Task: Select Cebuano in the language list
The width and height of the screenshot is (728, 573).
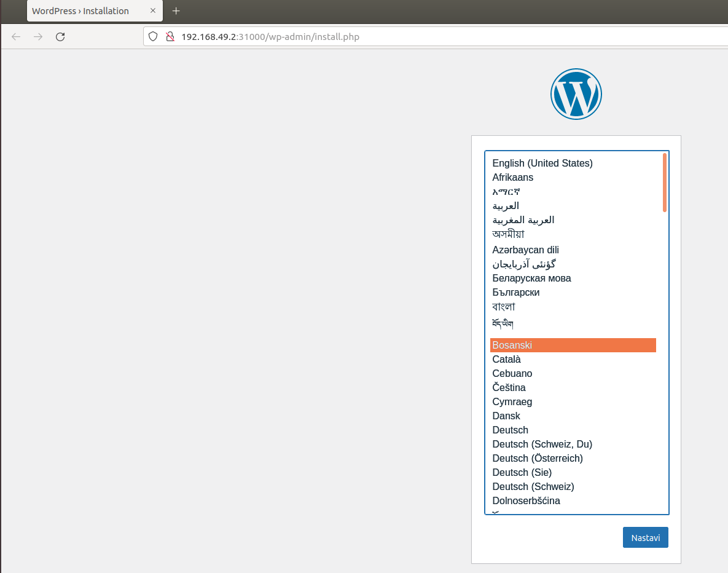Action: pos(573,374)
